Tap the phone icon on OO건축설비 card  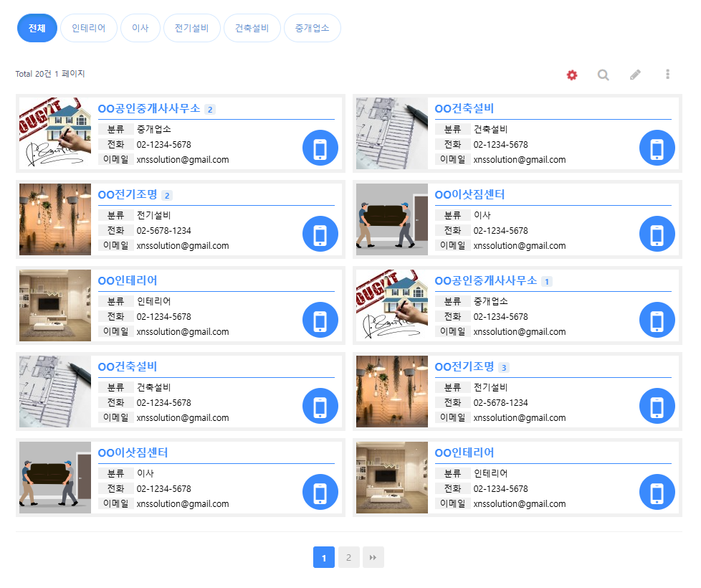pyautogui.click(x=657, y=148)
